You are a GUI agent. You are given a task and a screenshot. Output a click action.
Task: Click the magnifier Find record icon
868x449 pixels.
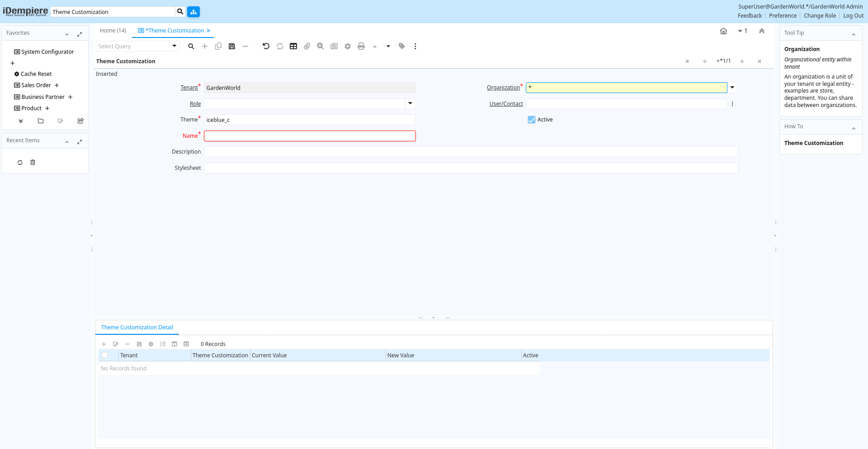[191, 46]
